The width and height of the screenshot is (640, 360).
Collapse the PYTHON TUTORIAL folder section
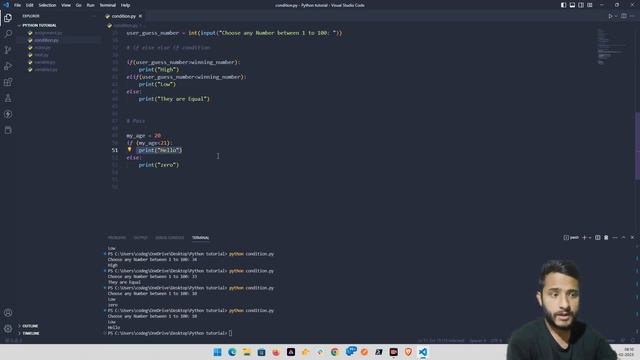click(40, 25)
